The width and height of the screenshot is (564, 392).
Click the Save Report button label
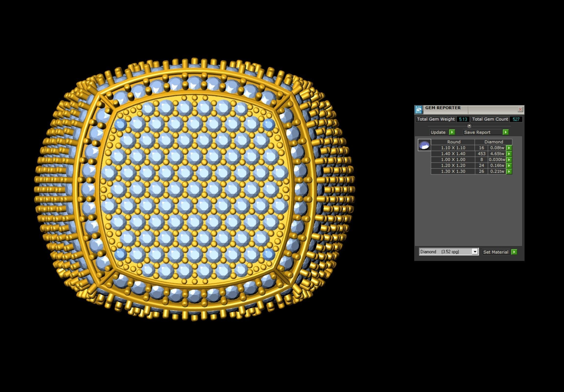477,132
